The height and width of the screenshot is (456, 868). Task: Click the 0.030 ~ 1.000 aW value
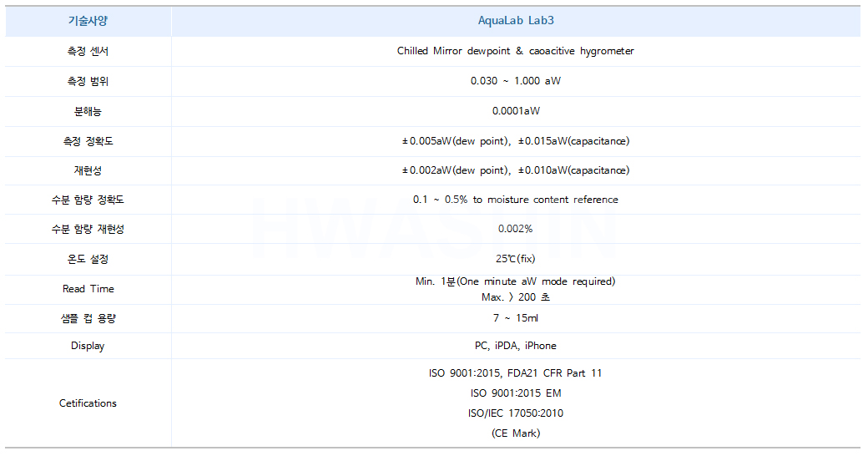pyautogui.click(x=516, y=81)
